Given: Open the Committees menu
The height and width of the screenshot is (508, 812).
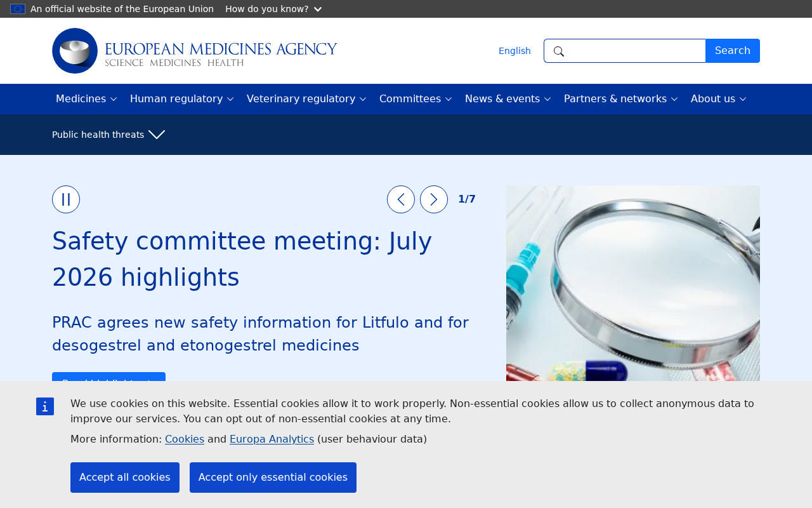Looking at the screenshot, I should point(416,99).
